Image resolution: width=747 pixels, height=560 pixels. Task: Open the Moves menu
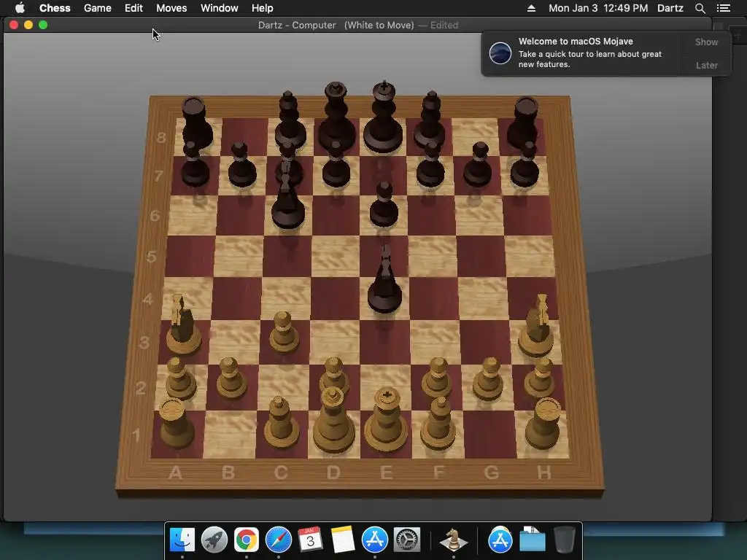[171, 8]
